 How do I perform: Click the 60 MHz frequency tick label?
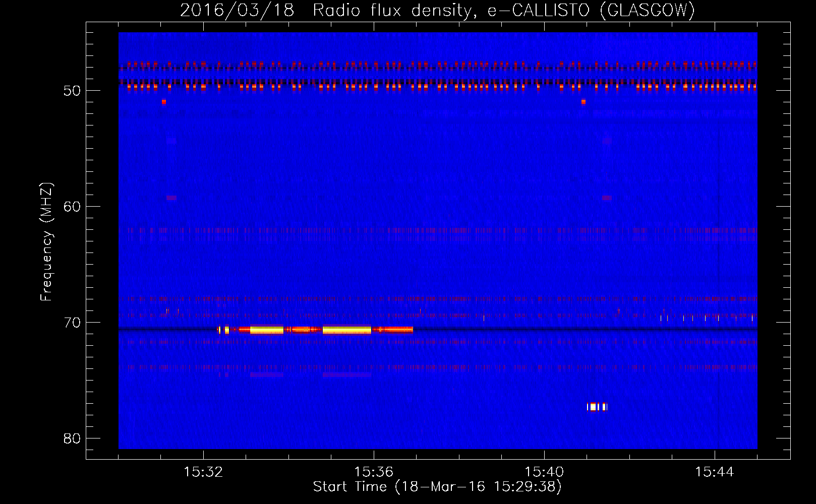pyautogui.click(x=72, y=207)
